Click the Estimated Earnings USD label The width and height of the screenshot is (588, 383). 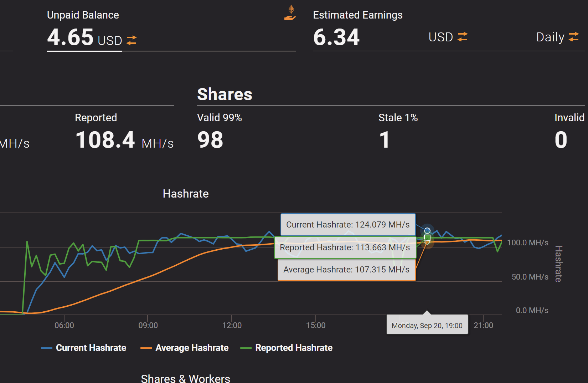[440, 37]
